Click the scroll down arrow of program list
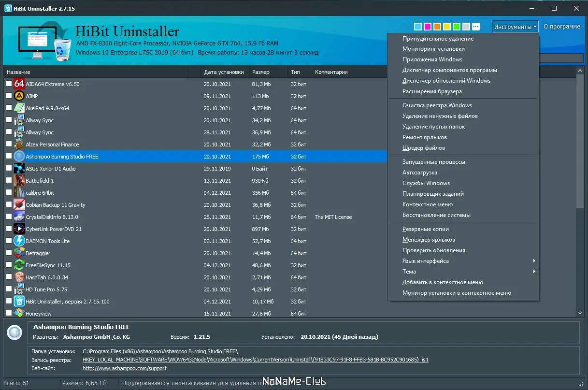This screenshot has height=390, width=588. pos(580,313)
